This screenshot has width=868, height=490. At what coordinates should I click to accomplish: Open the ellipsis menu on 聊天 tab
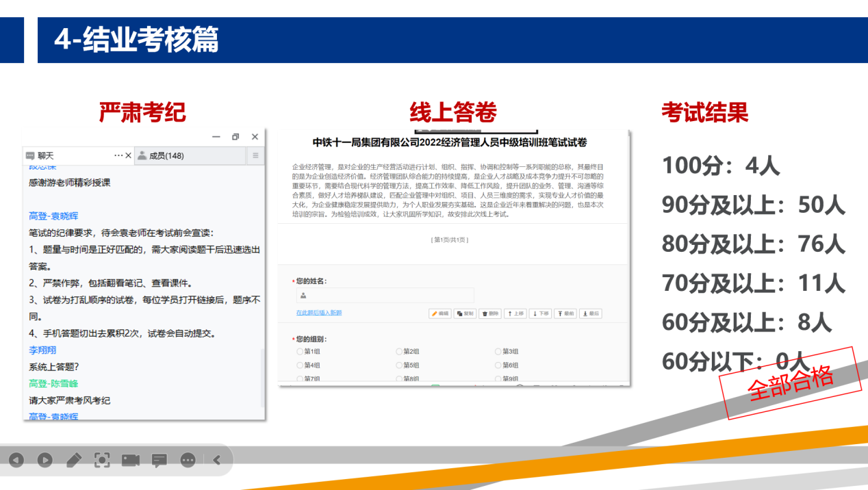coord(118,155)
